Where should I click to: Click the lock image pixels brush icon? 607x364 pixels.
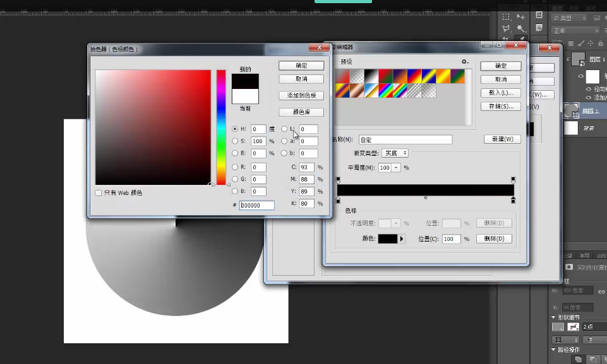click(581, 44)
